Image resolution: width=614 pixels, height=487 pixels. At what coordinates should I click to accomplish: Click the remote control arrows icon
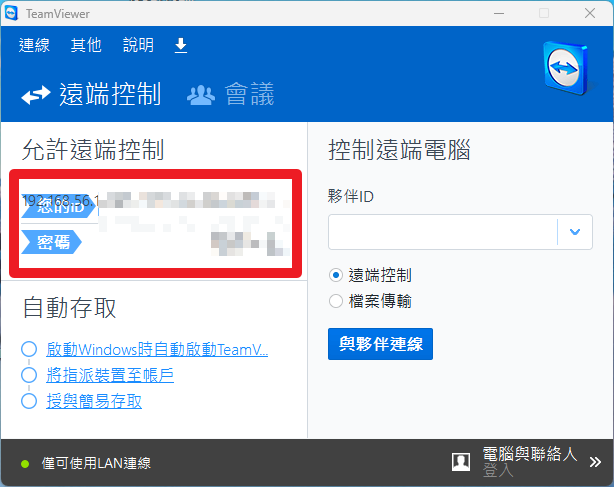[x=36, y=95]
